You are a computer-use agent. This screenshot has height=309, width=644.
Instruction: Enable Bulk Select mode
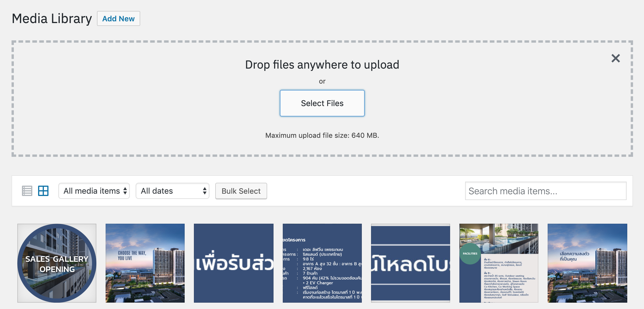(x=241, y=191)
